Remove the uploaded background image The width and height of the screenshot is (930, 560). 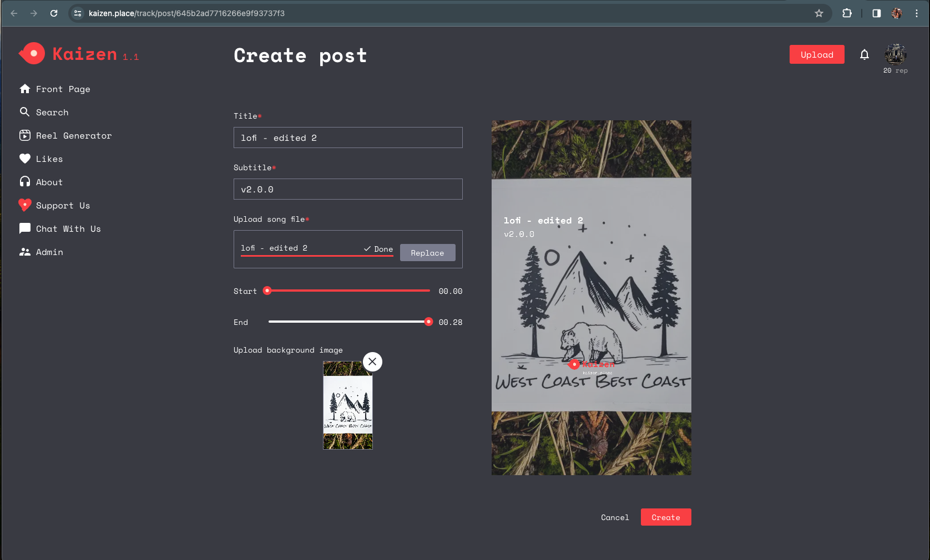pyautogui.click(x=372, y=362)
